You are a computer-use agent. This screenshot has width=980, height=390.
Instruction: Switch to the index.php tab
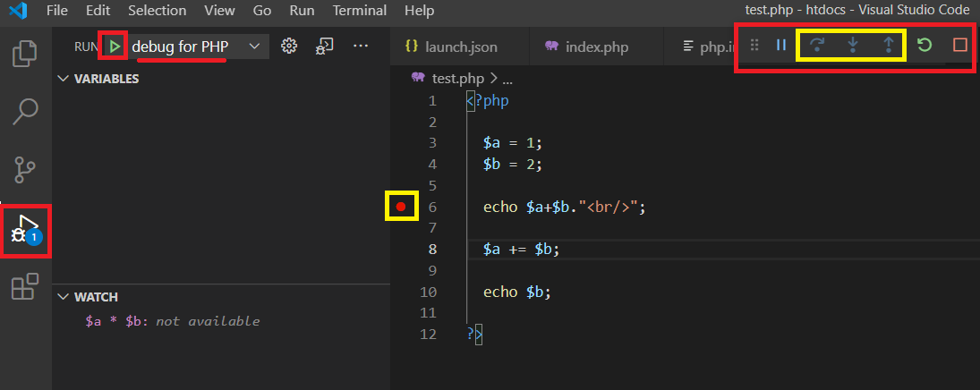click(596, 47)
